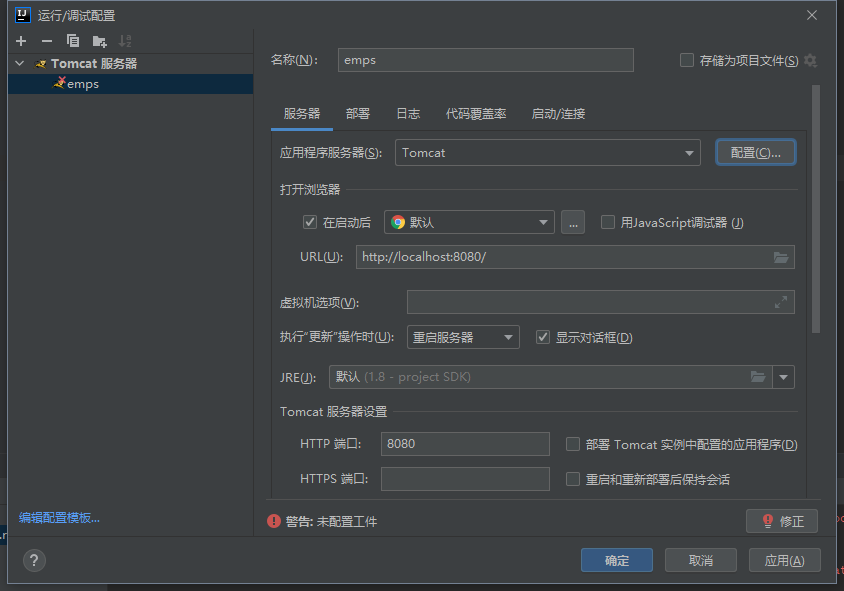Toggle the show dialog checkbox
The image size is (844, 591).
tap(543, 337)
